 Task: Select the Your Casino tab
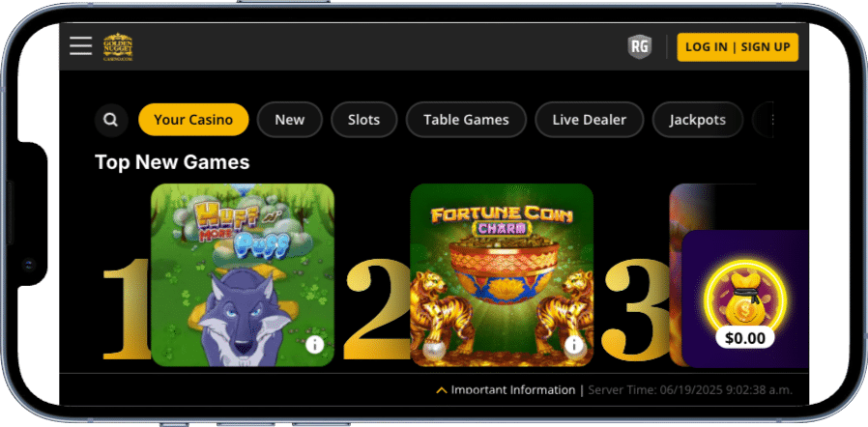(193, 120)
